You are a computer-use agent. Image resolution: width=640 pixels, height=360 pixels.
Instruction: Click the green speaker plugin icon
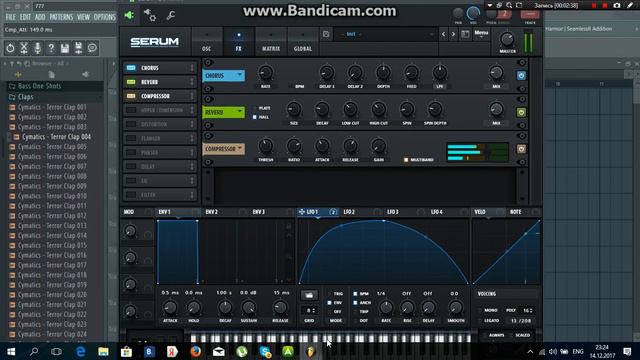coord(129,16)
